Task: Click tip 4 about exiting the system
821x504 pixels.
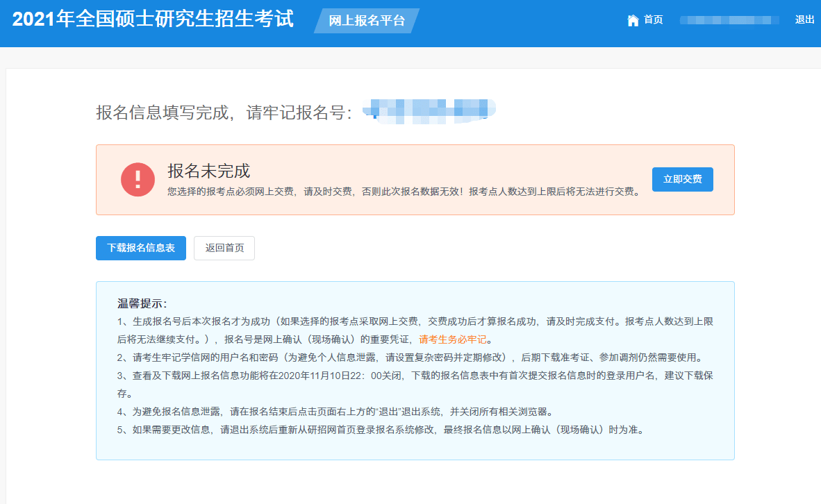Action: point(335,412)
